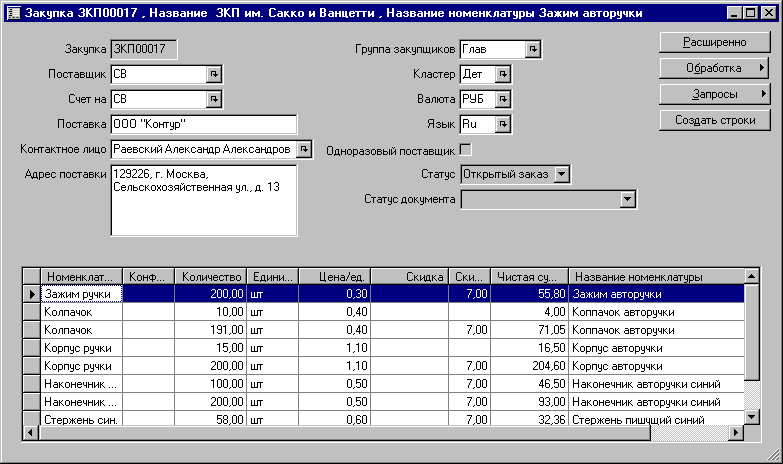The width and height of the screenshot is (783, 464).
Task: Click the Создать строки button
Action: pyautogui.click(x=715, y=120)
